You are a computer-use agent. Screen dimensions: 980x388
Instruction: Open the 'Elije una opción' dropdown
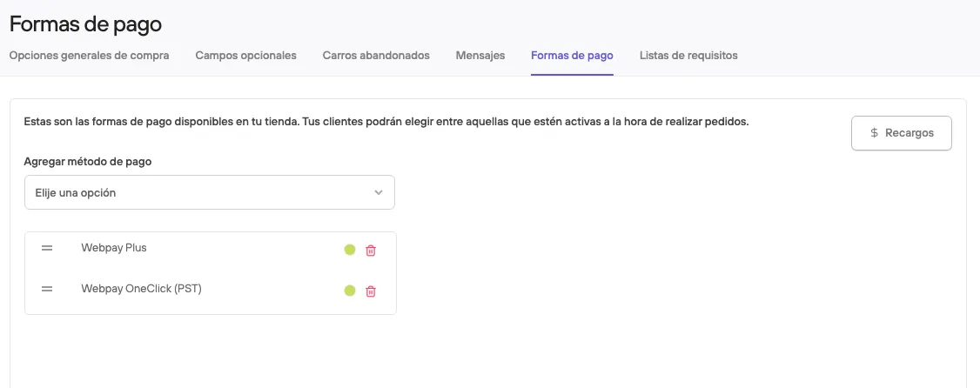pos(210,192)
